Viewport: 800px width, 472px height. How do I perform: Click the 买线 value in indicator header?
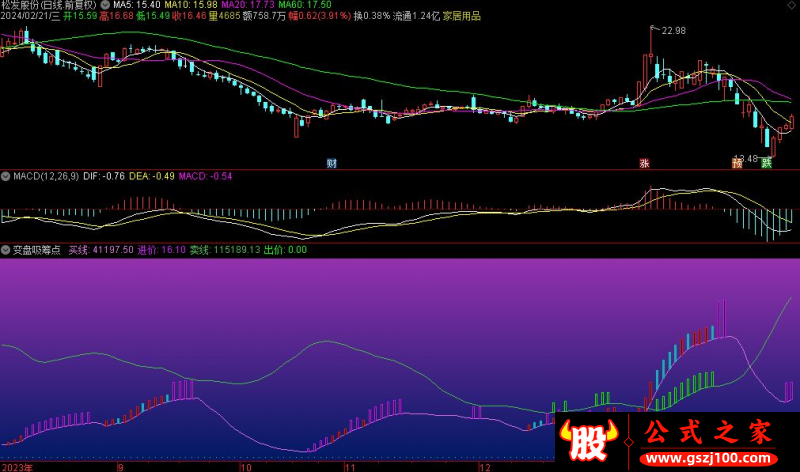click(100, 250)
